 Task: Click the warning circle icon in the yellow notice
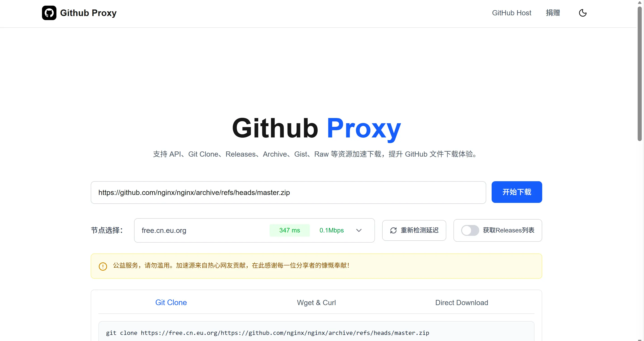click(103, 266)
